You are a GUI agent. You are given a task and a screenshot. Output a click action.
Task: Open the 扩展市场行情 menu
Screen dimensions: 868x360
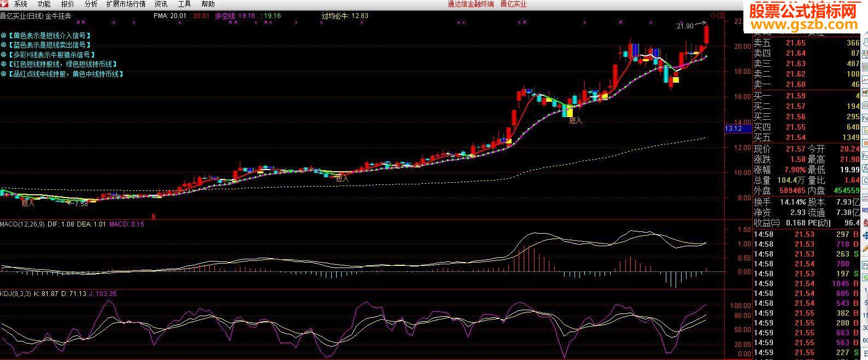pyautogui.click(x=126, y=4)
